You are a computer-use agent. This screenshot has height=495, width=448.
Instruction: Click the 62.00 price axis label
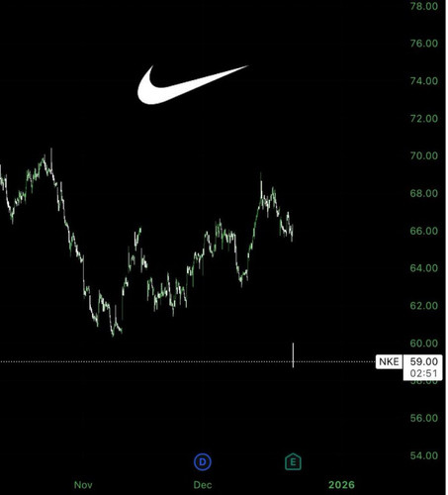point(424,306)
